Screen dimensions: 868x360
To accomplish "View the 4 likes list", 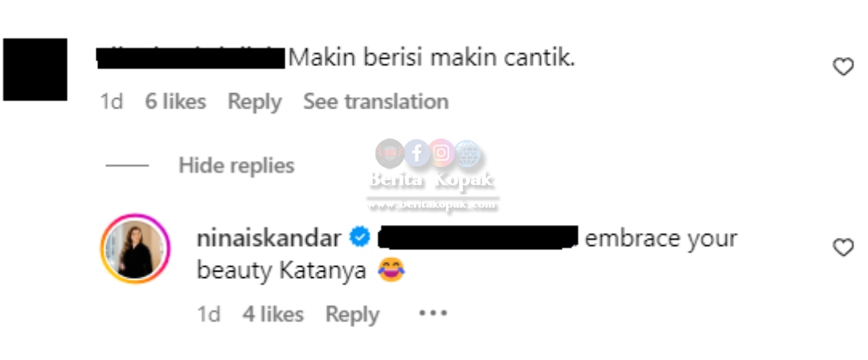I will (x=273, y=314).
